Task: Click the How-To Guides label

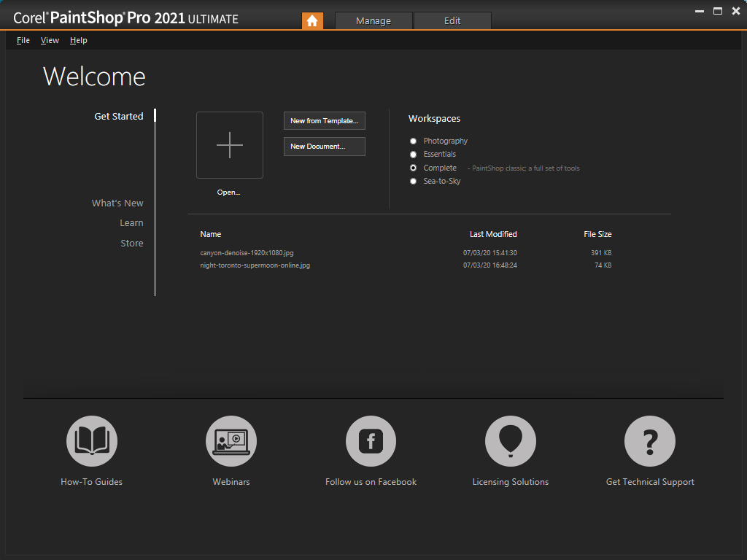Action: [x=91, y=482]
